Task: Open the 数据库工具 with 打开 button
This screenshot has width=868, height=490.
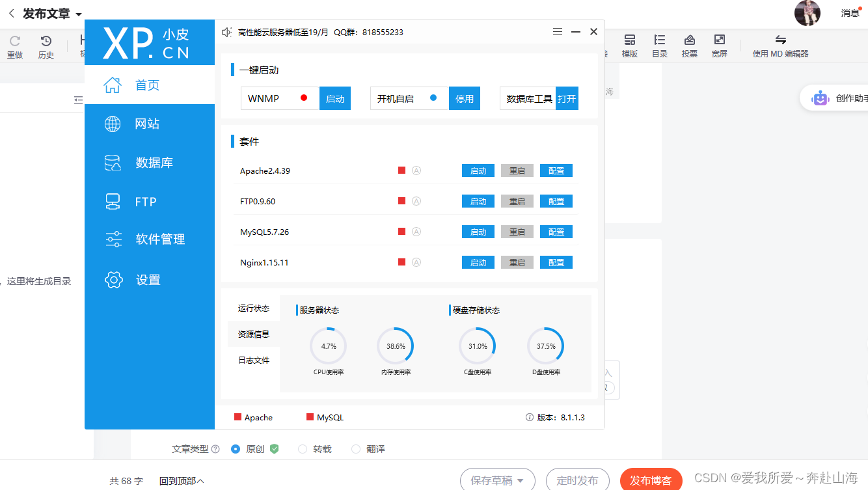Action: [567, 98]
